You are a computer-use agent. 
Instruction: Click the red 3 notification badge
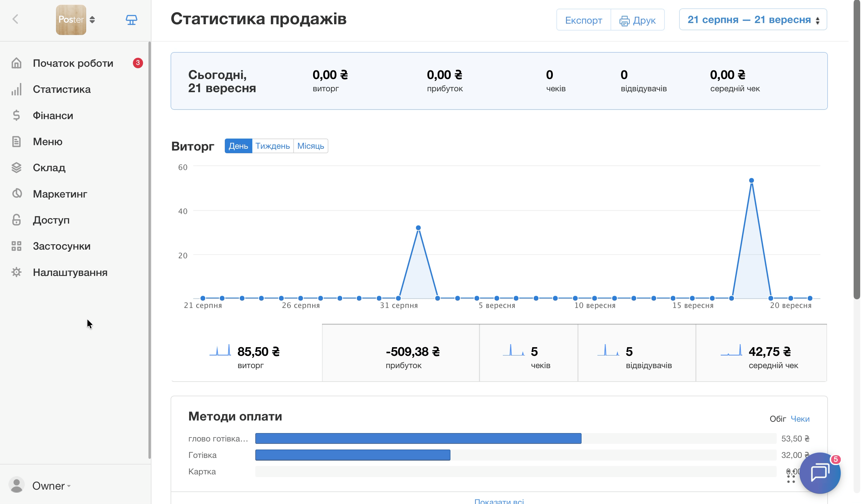click(x=138, y=63)
